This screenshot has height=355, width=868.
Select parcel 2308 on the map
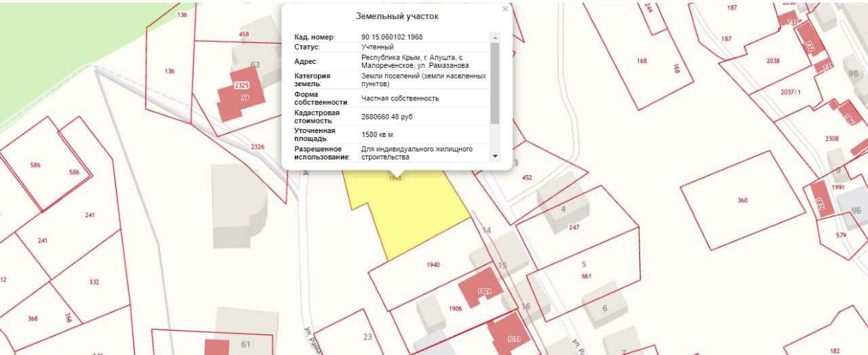pos(832,138)
